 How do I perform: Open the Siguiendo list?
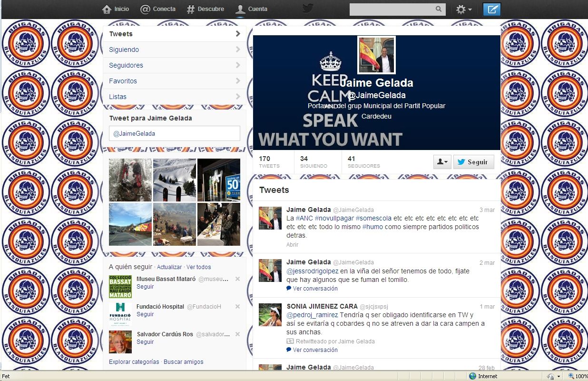point(174,50)
